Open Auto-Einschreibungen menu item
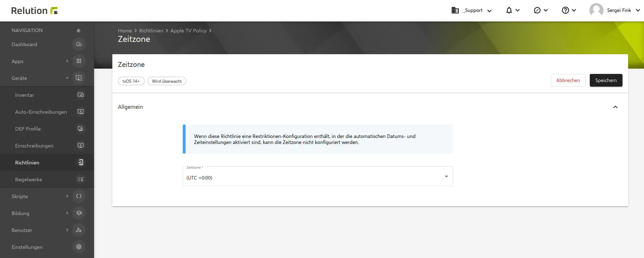 pos(41,112)
